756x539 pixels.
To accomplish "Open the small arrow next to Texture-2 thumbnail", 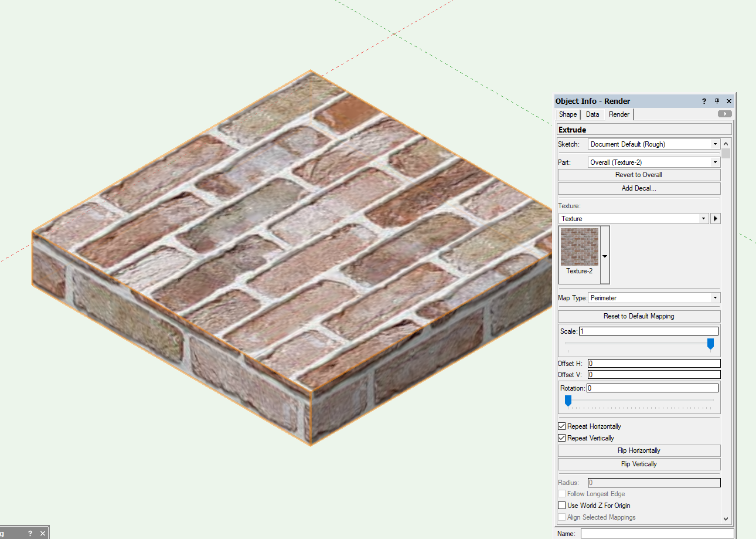I will pos(604,255).
